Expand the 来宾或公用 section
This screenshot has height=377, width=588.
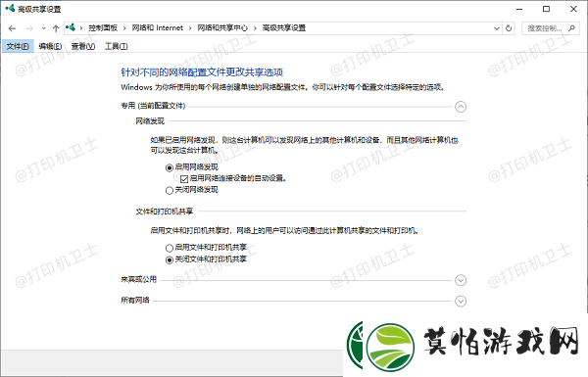pos(461,280)
